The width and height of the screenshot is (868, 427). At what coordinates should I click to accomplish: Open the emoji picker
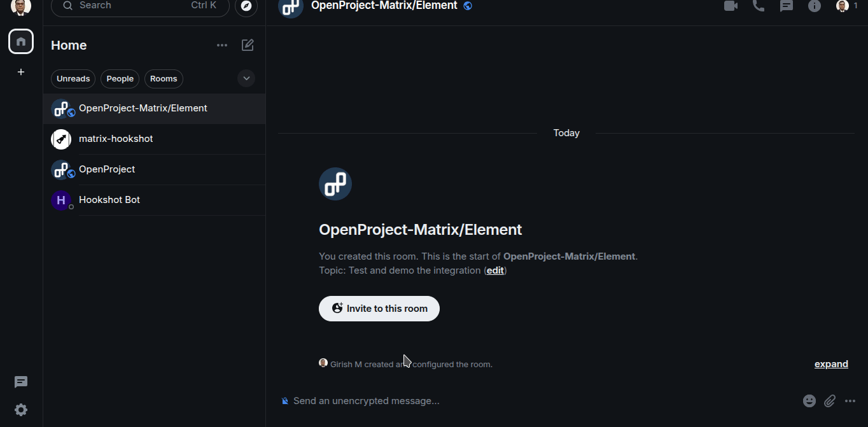pyautogui.click(x=809, y=401)
